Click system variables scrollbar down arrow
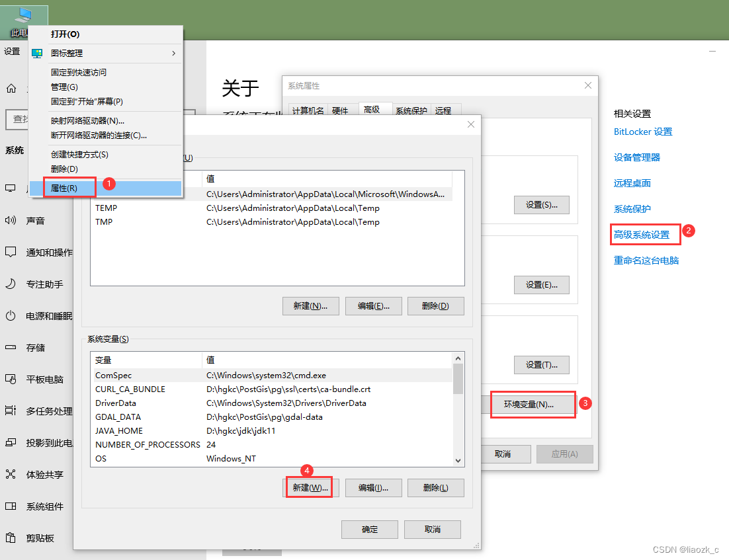This screenshot has height=560, width=729. [458, 461]
